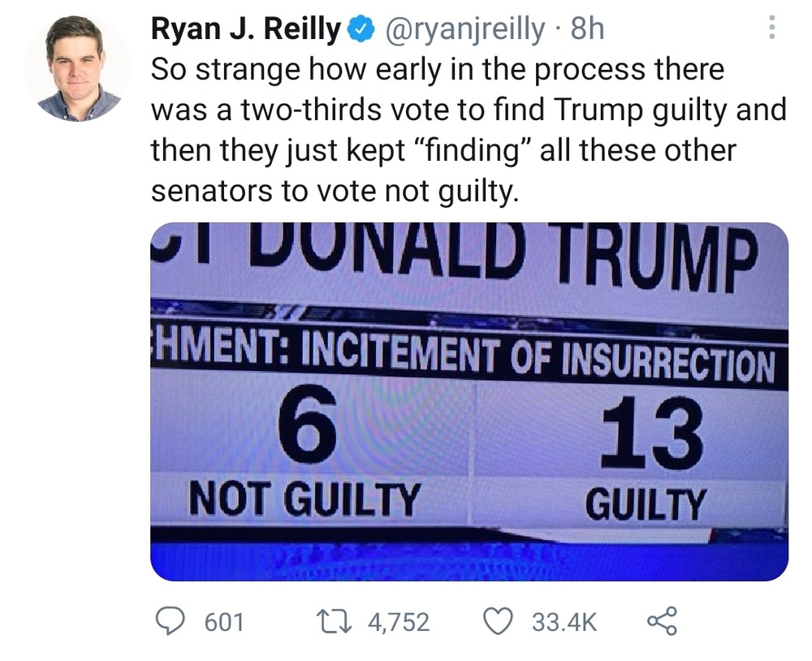Click the 33.4K likes count
The width and height of the screenshot is (812, 661).
(x=564, y=623)
